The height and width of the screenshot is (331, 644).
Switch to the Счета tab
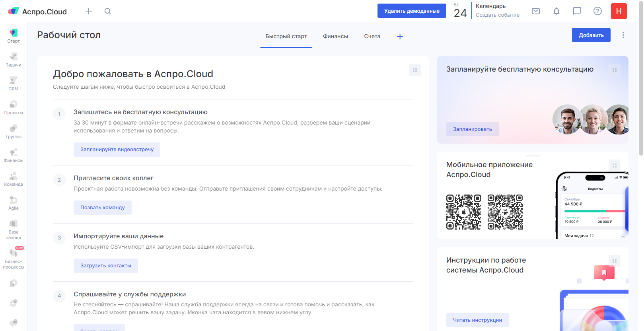372,36
